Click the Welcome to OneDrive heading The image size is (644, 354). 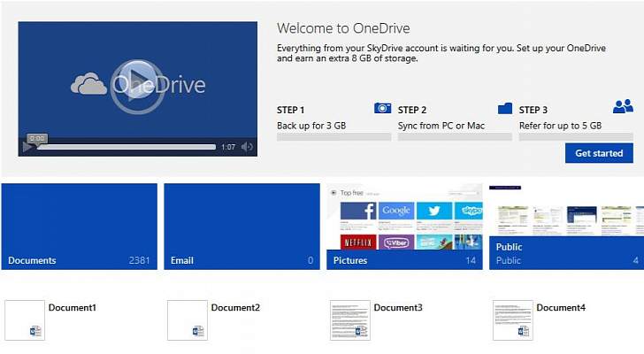tap(343, 28)
